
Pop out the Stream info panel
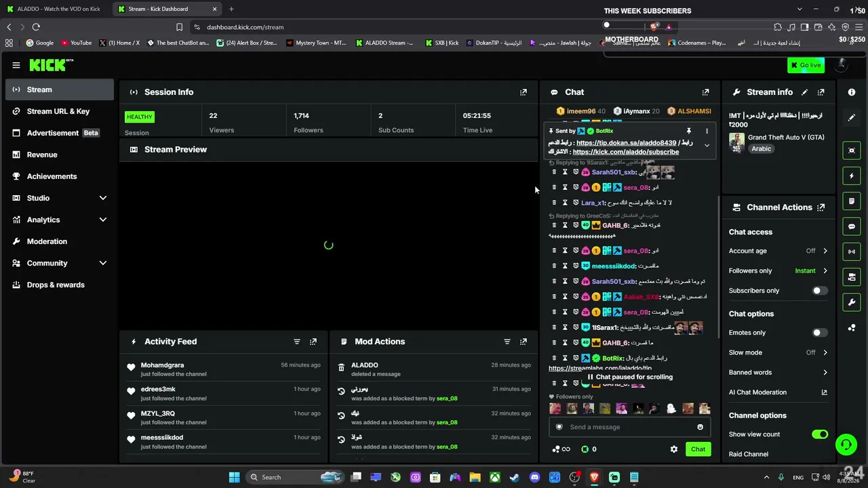coord(821,92)
